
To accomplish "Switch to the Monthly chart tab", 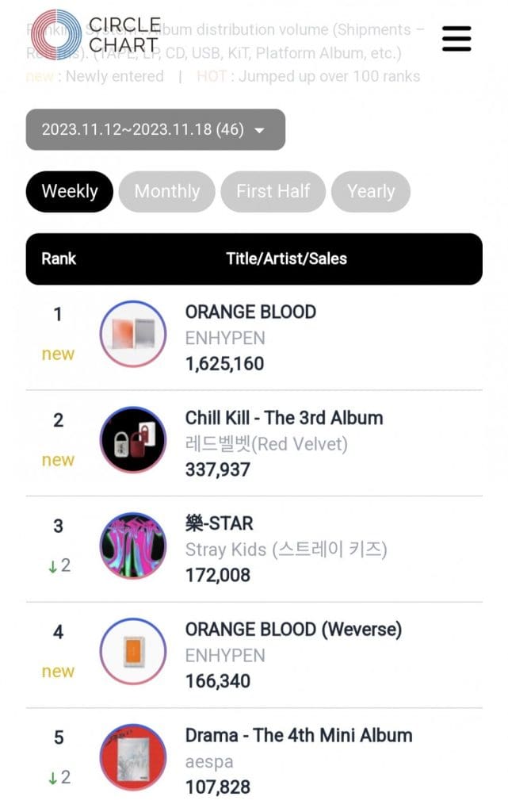I will (166, 191).
